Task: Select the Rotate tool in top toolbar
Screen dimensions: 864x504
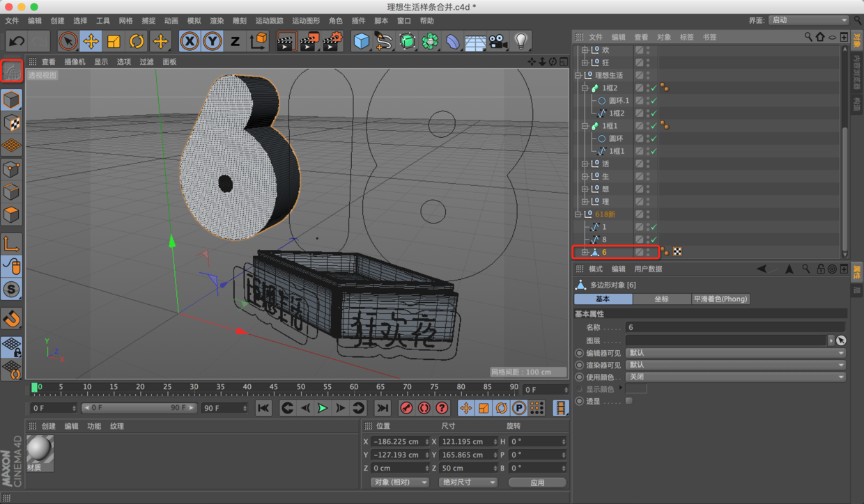Action: pyautogui.click(x=137, y=41)
